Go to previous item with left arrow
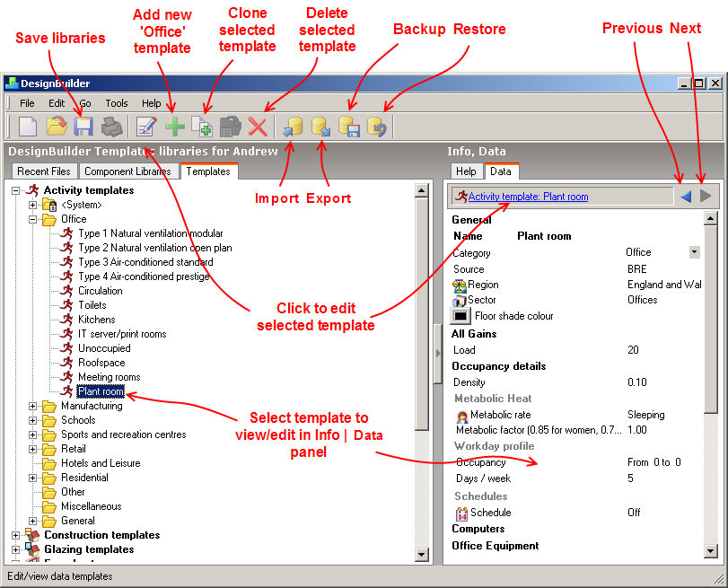728x588 pixels. (686, 196)
